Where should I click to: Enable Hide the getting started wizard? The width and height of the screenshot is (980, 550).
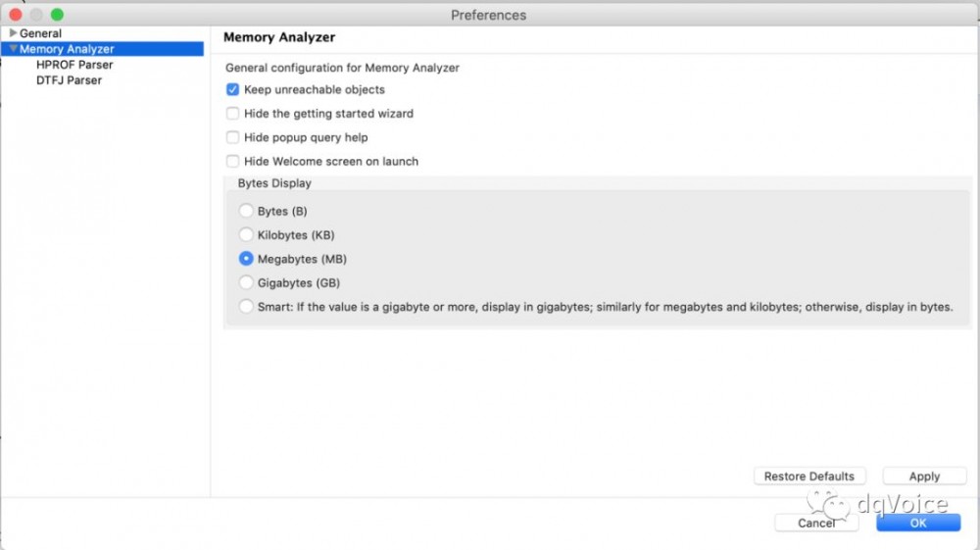[233, 114]
